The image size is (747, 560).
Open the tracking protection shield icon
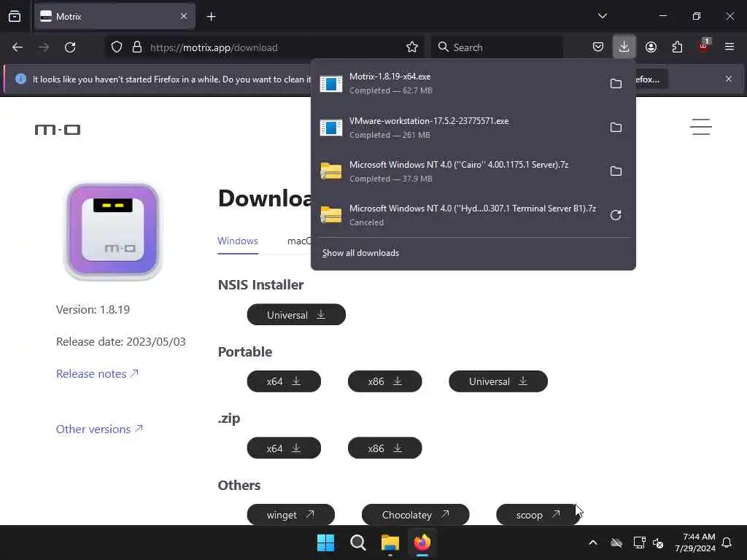click(x=117, y=47)
